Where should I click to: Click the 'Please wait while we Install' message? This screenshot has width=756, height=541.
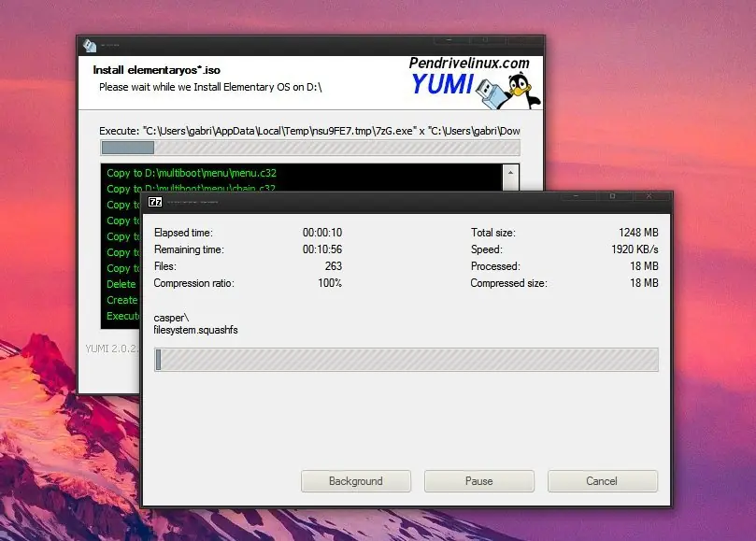(210, 87)
